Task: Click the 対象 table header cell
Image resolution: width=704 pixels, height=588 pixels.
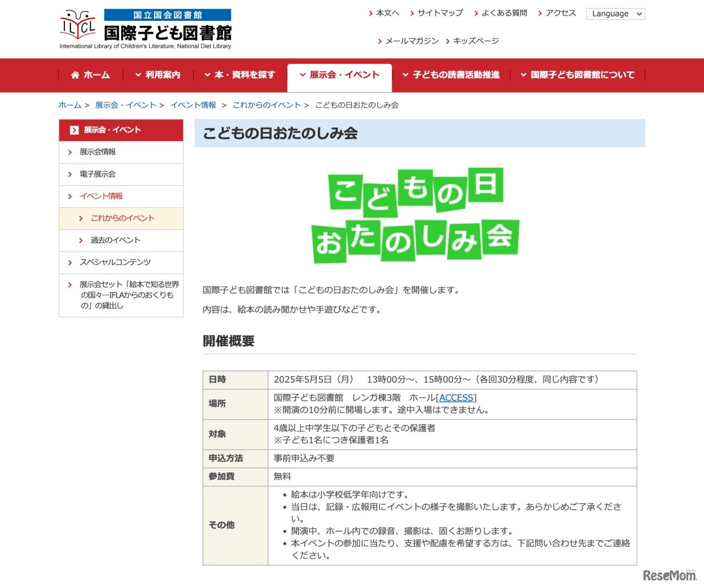Action: (x=235, y=435)
